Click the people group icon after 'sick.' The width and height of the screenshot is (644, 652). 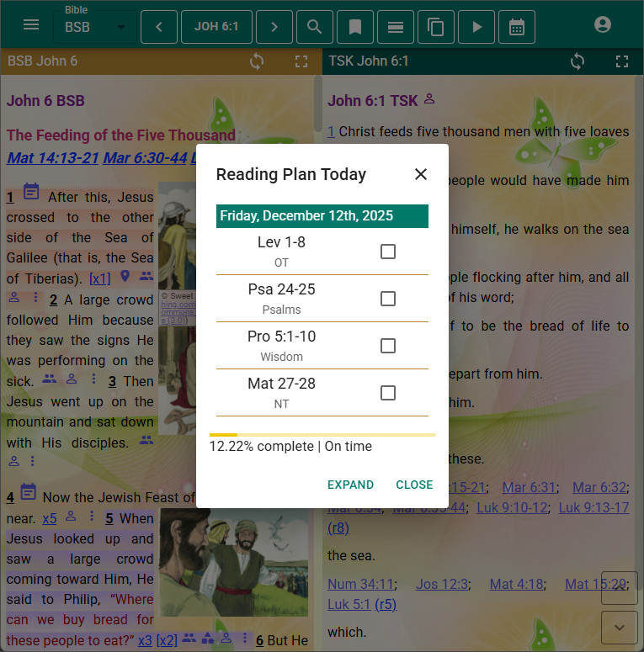click(x=49, y=379)
